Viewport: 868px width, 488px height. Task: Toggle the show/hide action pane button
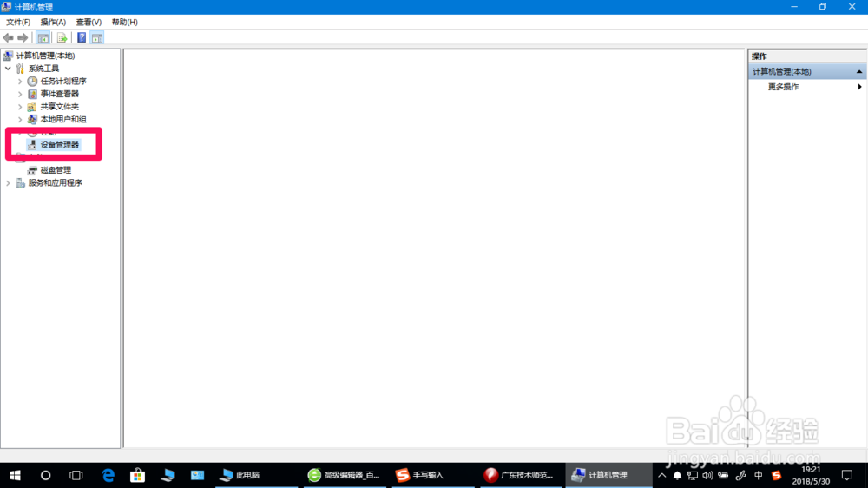pos(97,37)
